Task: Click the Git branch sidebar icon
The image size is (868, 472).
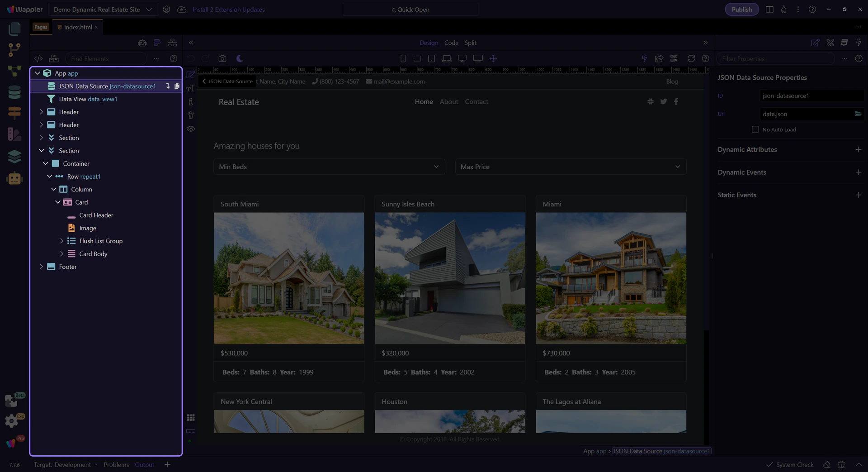Action: click(x=14, y=49)
